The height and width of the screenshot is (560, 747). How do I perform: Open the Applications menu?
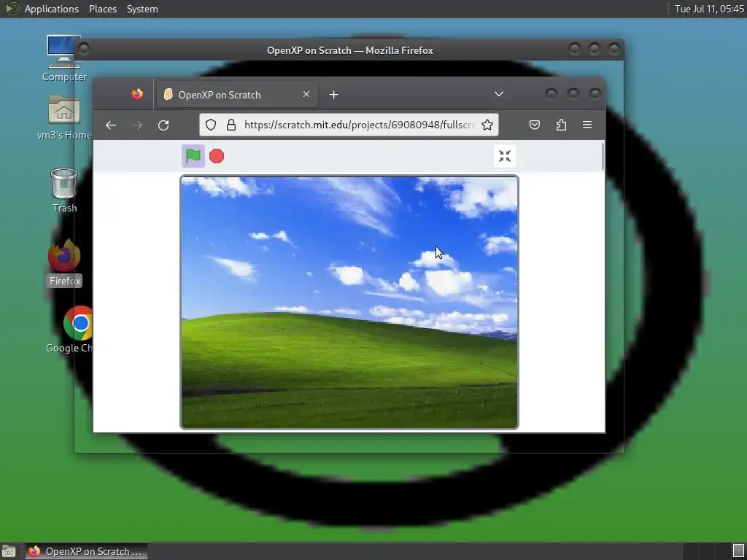coord(52,9)
